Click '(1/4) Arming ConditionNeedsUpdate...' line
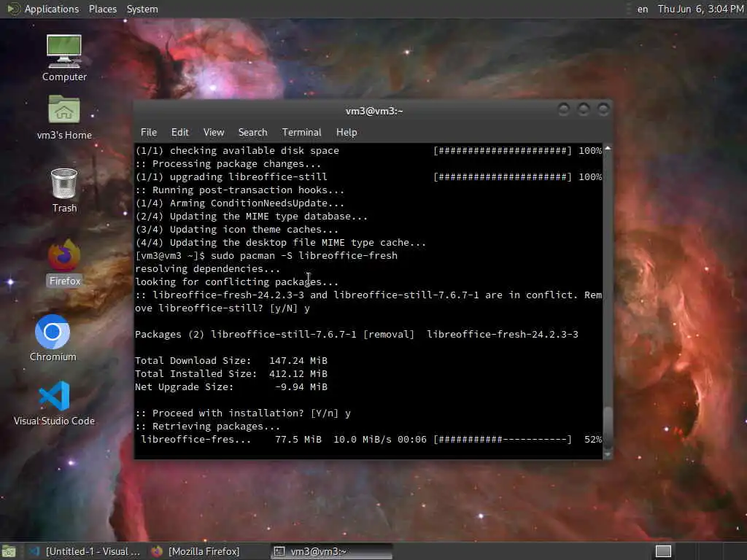The image size is (747, 560). tap(239, 203)
